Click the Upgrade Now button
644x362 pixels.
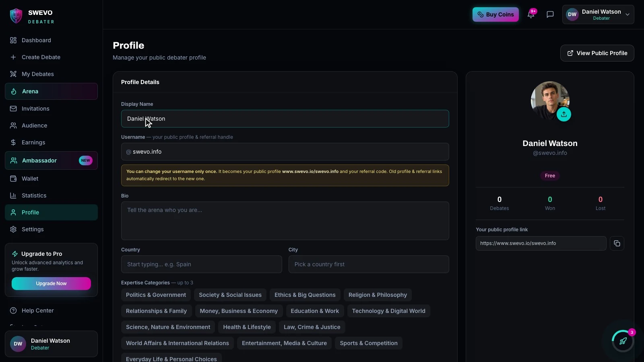51,284
